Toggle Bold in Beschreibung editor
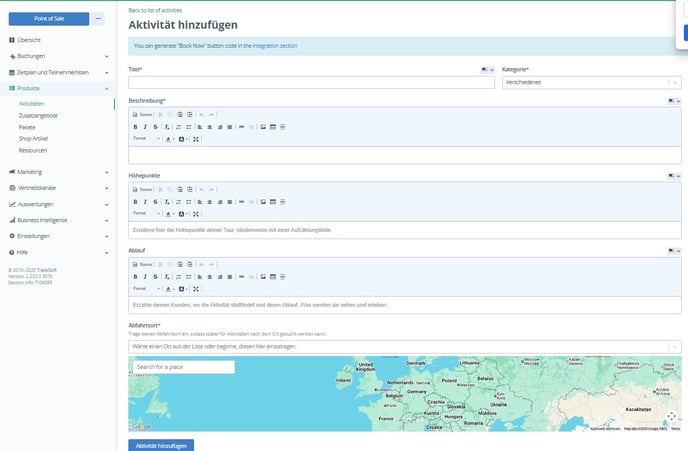This screenshot has width=688, height=451. pyautogui.click(x=135, y=127)
